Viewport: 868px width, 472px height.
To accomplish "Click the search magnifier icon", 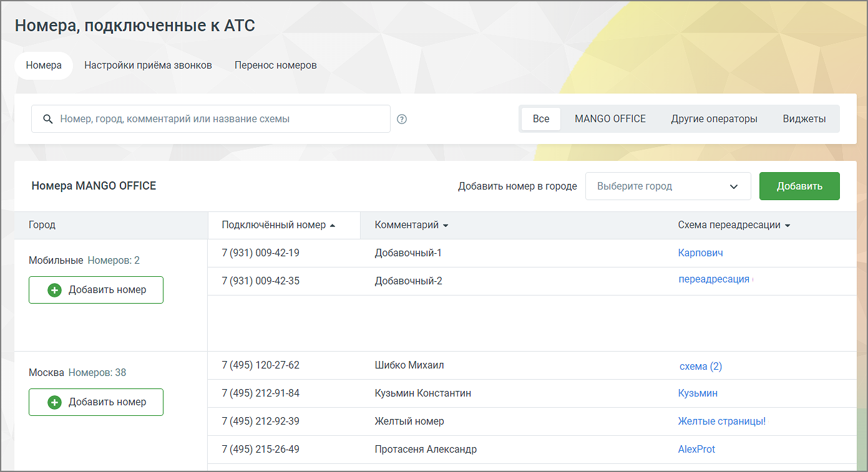I will point(48,119).
